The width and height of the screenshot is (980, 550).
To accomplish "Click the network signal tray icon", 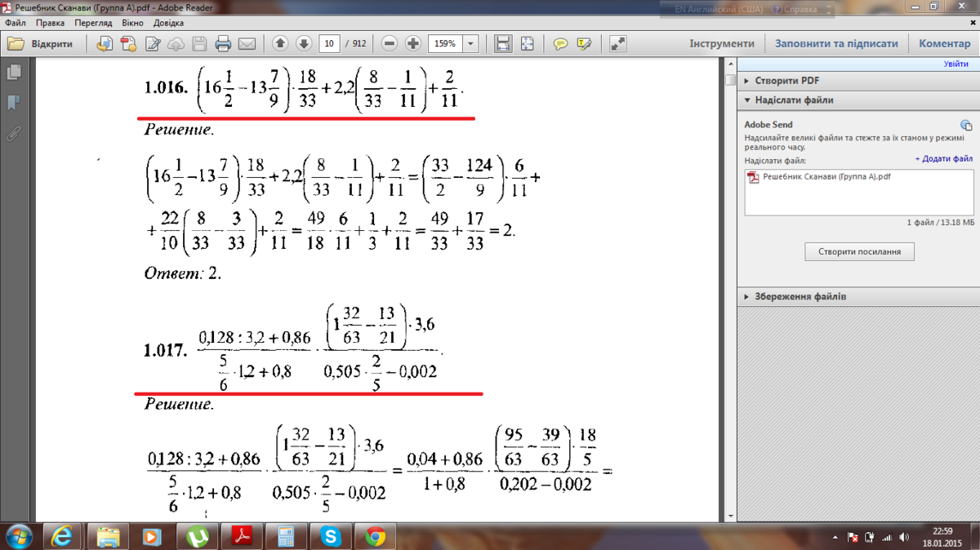I will [888, 537].
